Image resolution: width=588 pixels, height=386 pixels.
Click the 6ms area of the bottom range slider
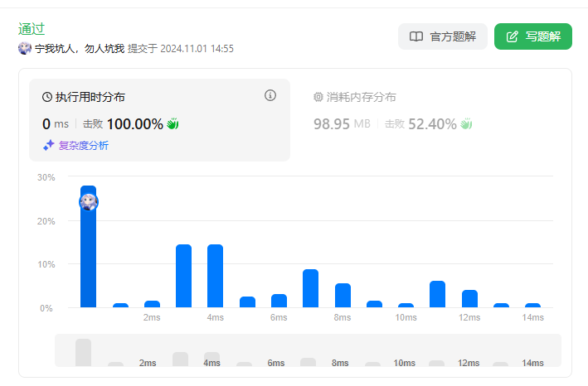pos(275,362)
